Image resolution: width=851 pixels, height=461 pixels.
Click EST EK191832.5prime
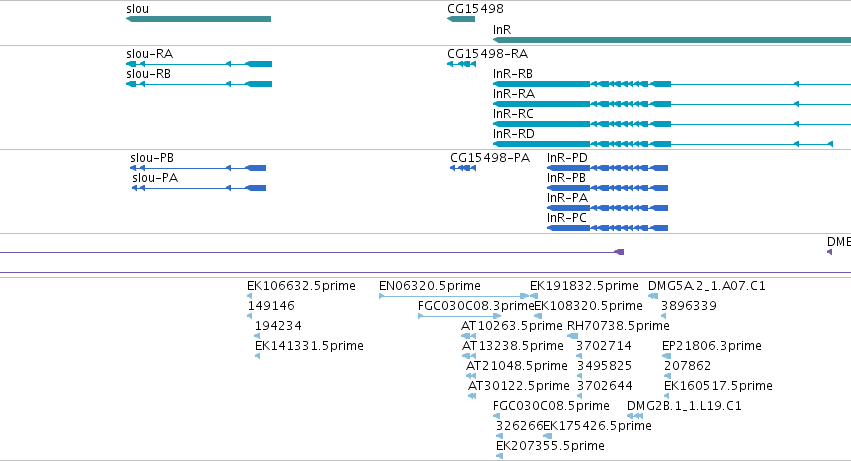534,296
